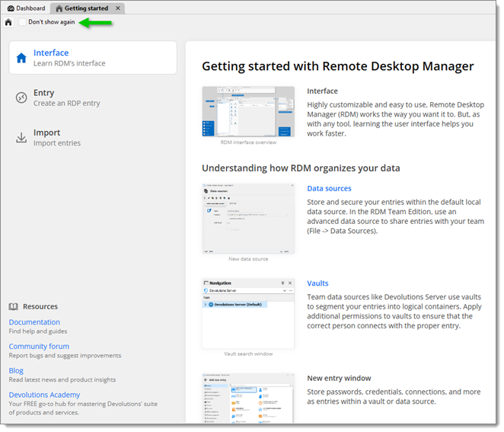Image resolution: width=504 pixels, height=432 pixels.
Task: Click the Dashboard gauge icon
Action: click(11, 8)
